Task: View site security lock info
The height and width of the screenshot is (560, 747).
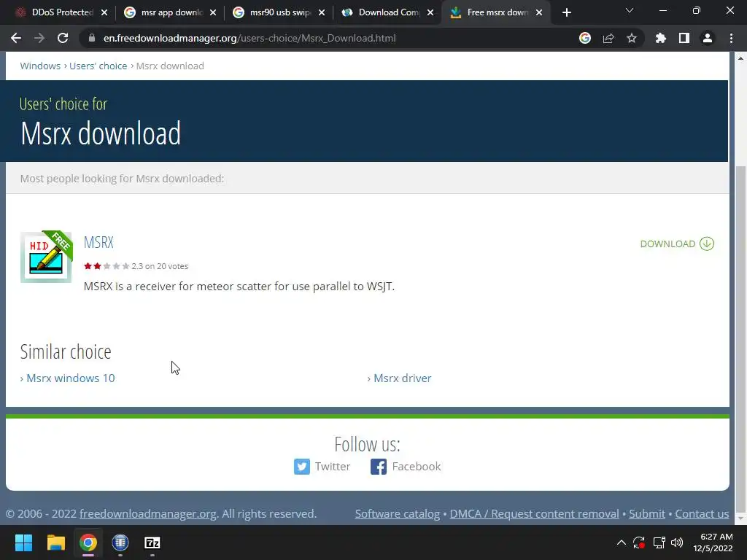Action: point(92,38)
